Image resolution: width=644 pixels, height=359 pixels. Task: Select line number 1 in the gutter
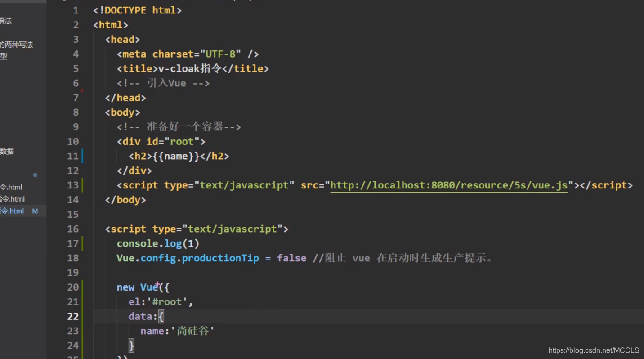tap(76, 10)
